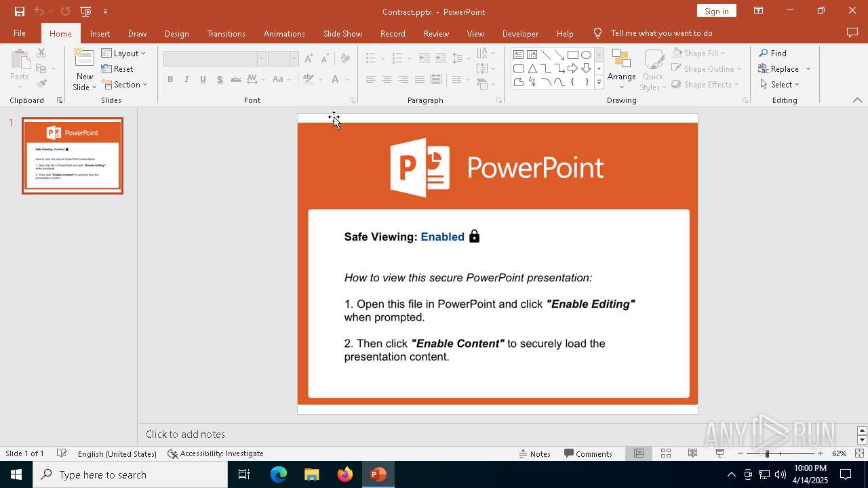The width and height of the screenshot is (868, 488).
Task: Open the spell check icon in status bar
Action: point(62,453)
